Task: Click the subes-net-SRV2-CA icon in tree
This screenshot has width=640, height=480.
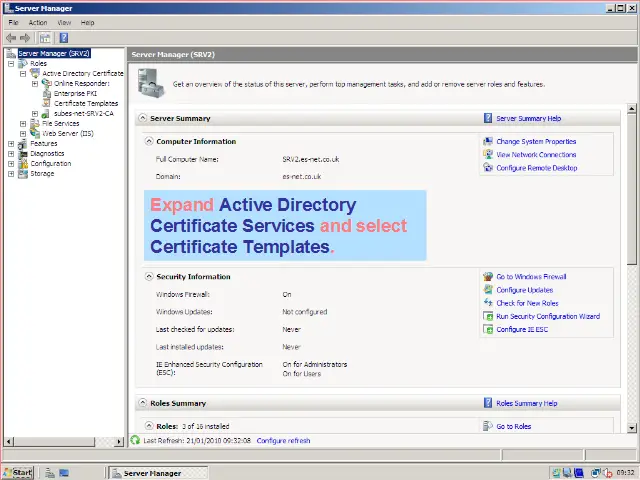Action: click(x=46, y=113)
